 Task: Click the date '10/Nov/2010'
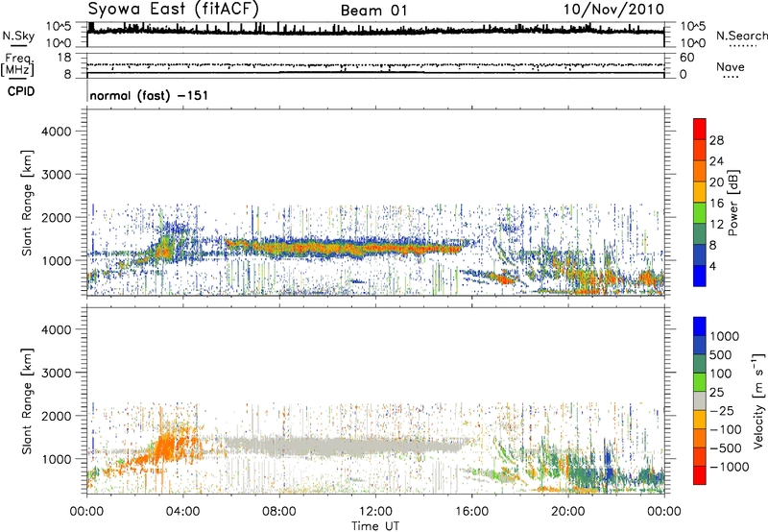(613, 10)
